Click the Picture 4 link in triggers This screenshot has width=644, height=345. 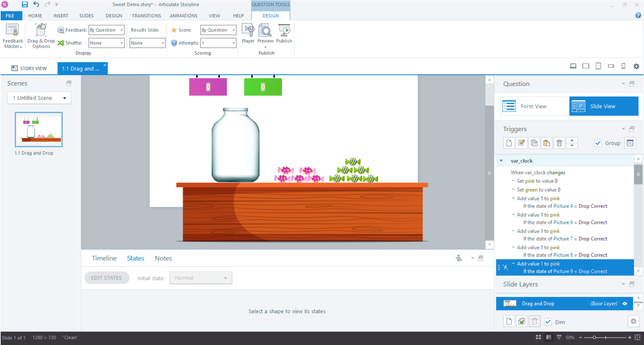tap(563, 206)
